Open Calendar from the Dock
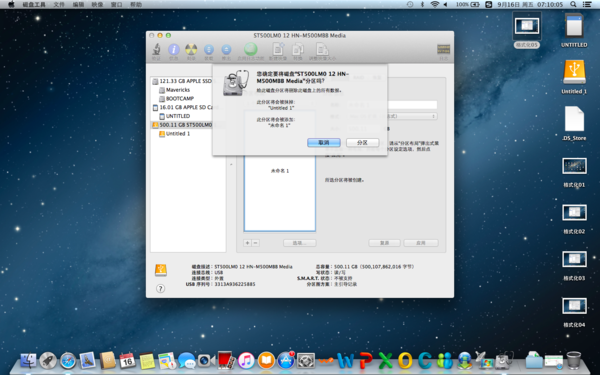 click(127, 360)
